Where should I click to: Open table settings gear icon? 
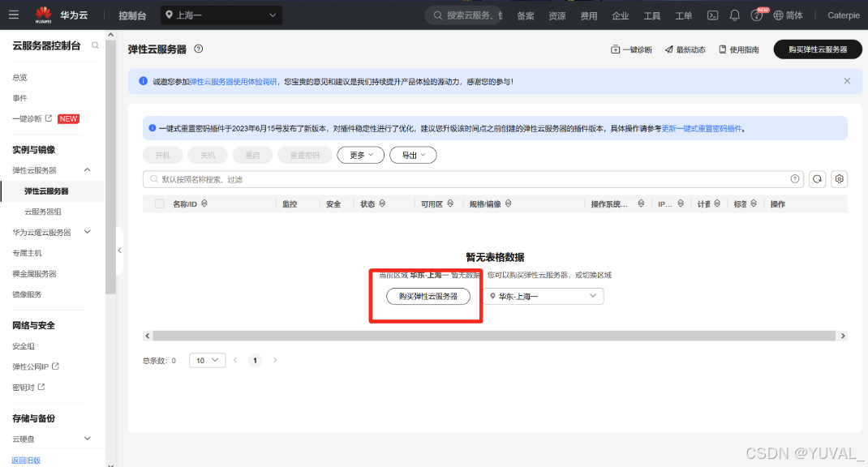(x=840, y=178)
